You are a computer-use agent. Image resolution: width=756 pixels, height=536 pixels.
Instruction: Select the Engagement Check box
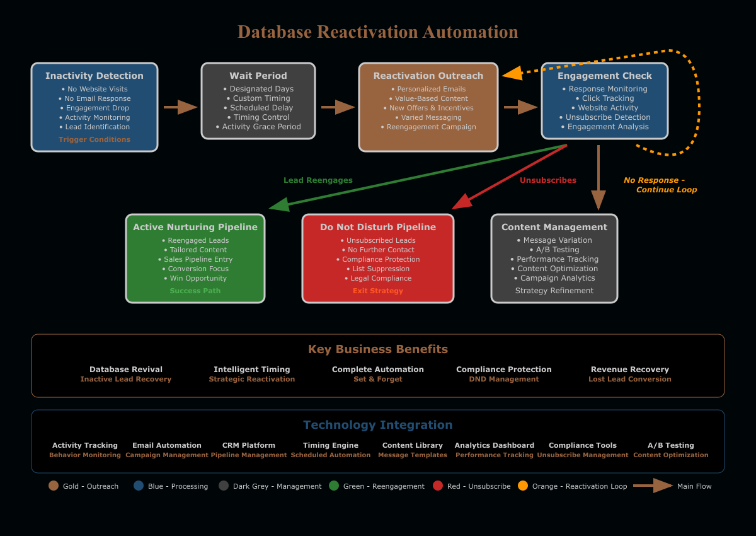pyautogui.click(x=605, y=101)
